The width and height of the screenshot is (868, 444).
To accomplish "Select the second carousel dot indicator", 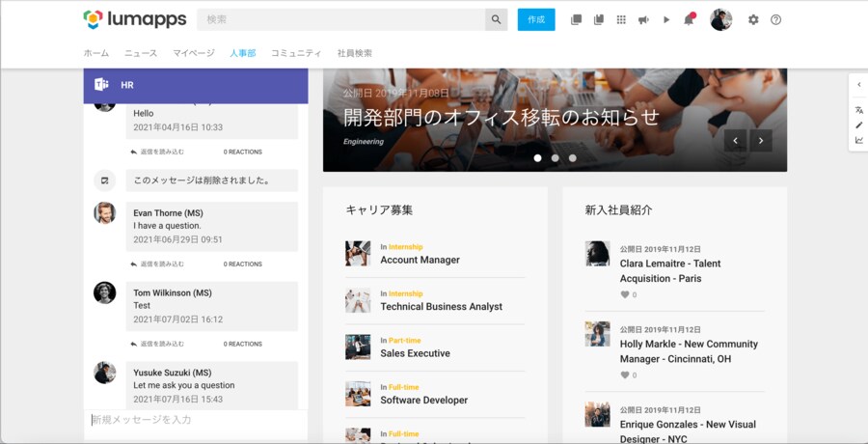I will 555,157.
